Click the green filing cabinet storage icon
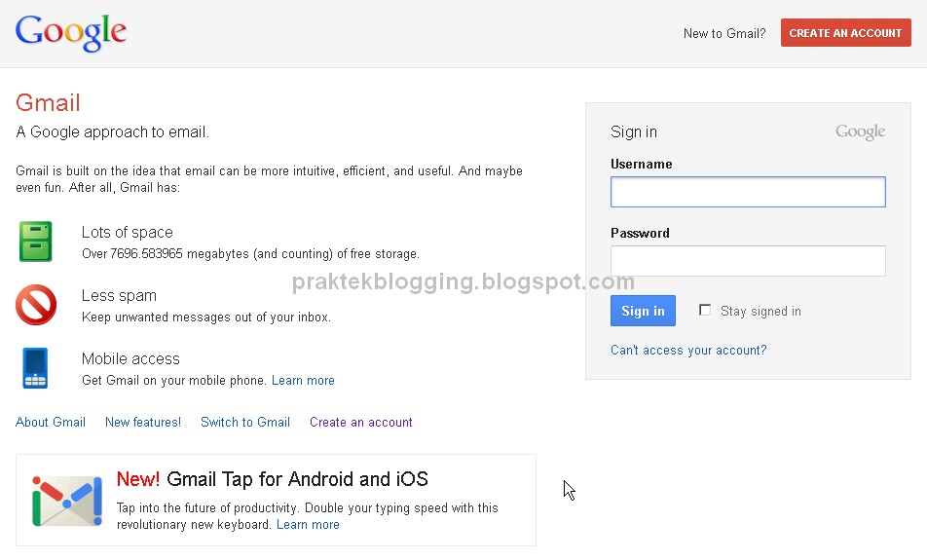This screenshot has width=927, height=560. [35, 242]
